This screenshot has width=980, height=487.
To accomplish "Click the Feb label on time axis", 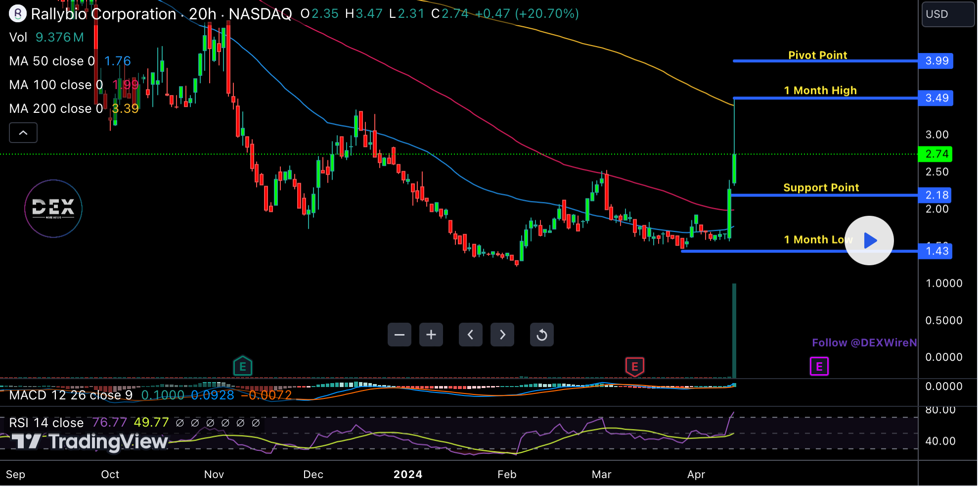I will tap(507, 475).
